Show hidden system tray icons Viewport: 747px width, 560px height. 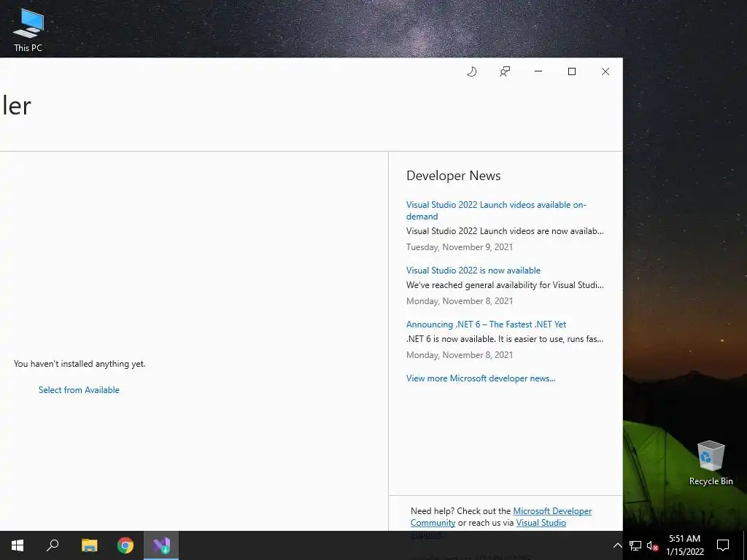[x=617, y=545]
